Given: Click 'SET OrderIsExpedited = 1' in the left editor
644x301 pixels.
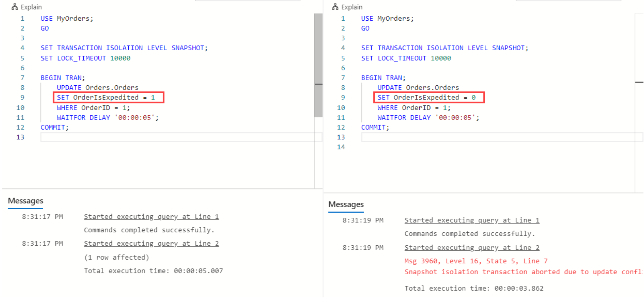Looking at the screenshot, I should (106, 98).
